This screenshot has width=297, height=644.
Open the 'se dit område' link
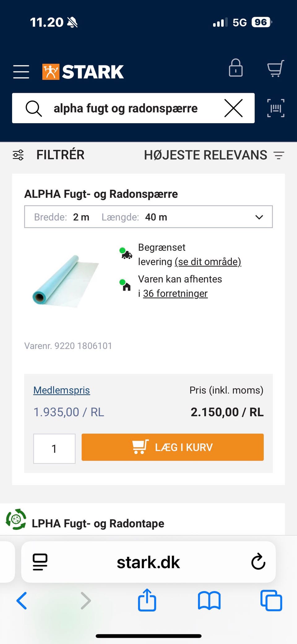click(208, 262)
